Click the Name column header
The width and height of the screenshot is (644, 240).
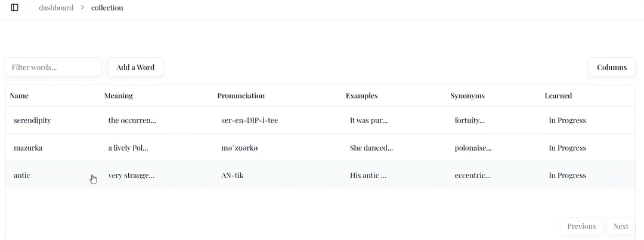point(19,96)
